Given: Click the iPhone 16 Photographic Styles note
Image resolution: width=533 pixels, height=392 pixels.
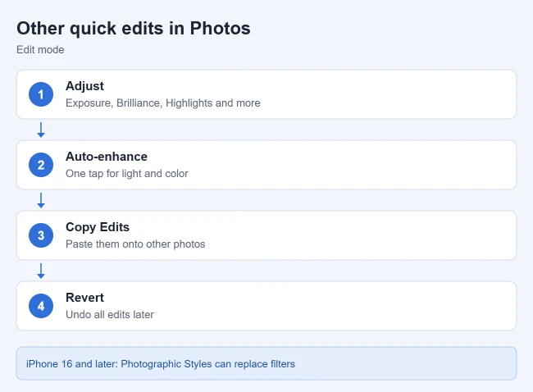Looking at the screenshot, I should click(266, 363).
